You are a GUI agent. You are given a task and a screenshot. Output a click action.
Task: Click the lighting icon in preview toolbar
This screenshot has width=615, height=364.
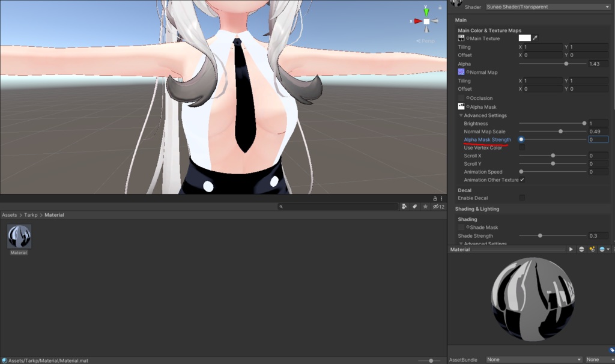point(592,249)
